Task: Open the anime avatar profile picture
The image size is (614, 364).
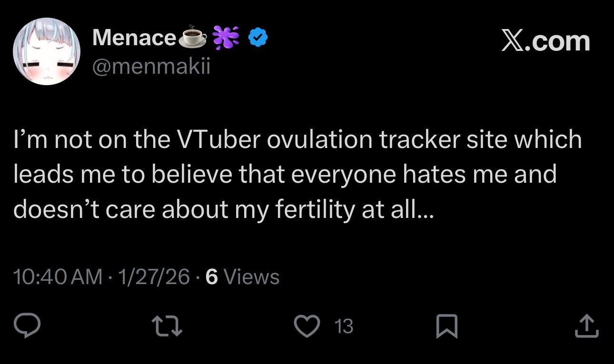Action: [46, 51]
